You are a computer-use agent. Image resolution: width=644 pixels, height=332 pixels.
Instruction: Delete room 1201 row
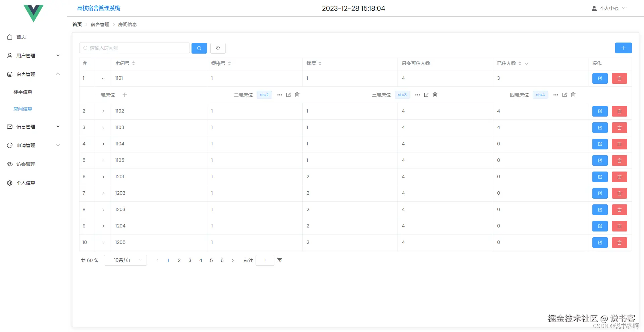point(620,177)
